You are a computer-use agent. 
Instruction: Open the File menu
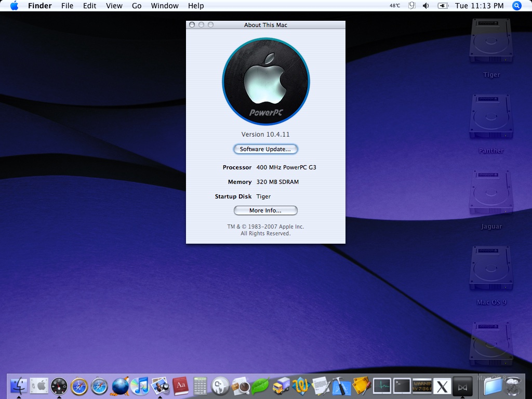tap(67, 6)
